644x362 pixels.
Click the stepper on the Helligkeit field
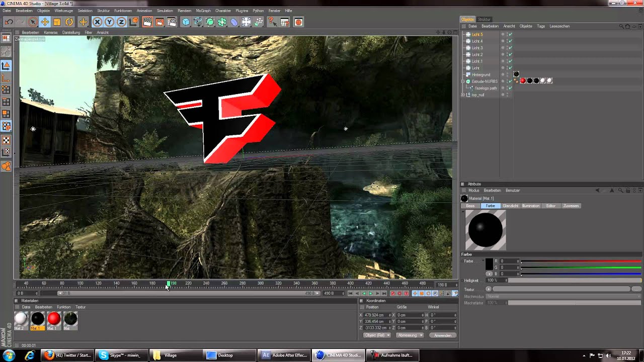pos(506,280)
